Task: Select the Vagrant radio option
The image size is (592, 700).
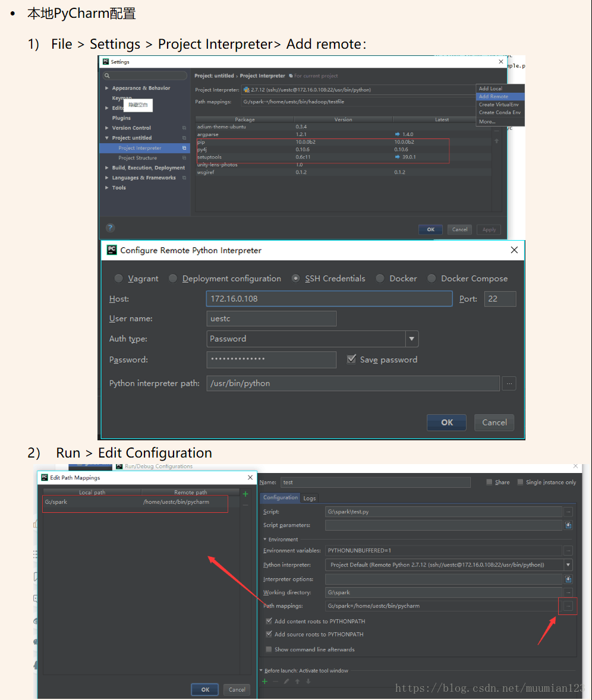Action: [118, 279]
